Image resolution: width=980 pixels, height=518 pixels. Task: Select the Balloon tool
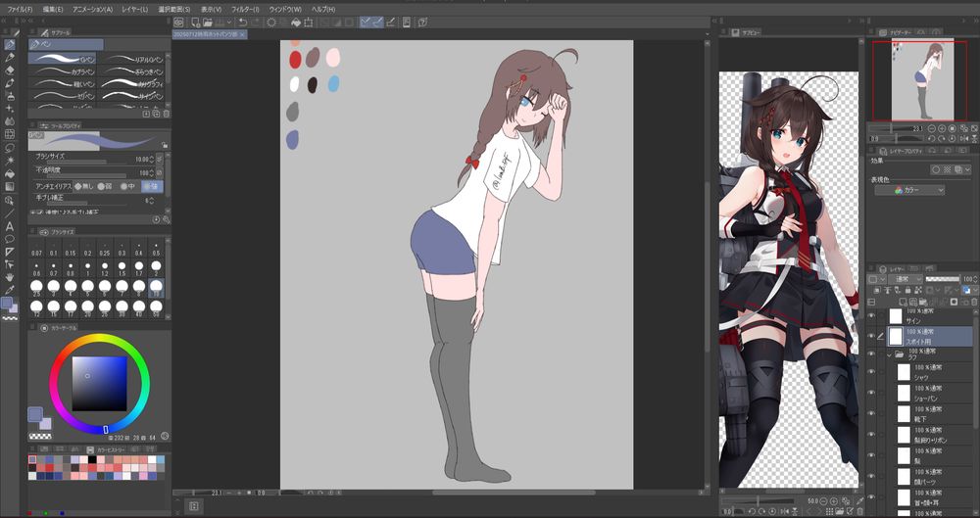pyautogui.click(x=10, y=239)
